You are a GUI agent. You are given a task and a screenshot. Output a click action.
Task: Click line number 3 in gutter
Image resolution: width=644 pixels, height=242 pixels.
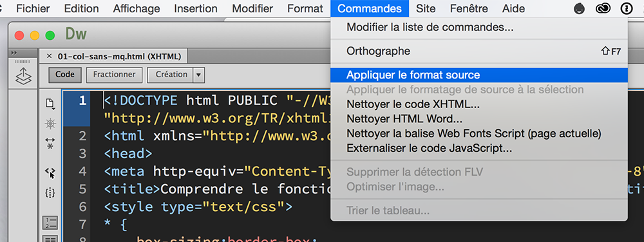(x=82, y=154)
